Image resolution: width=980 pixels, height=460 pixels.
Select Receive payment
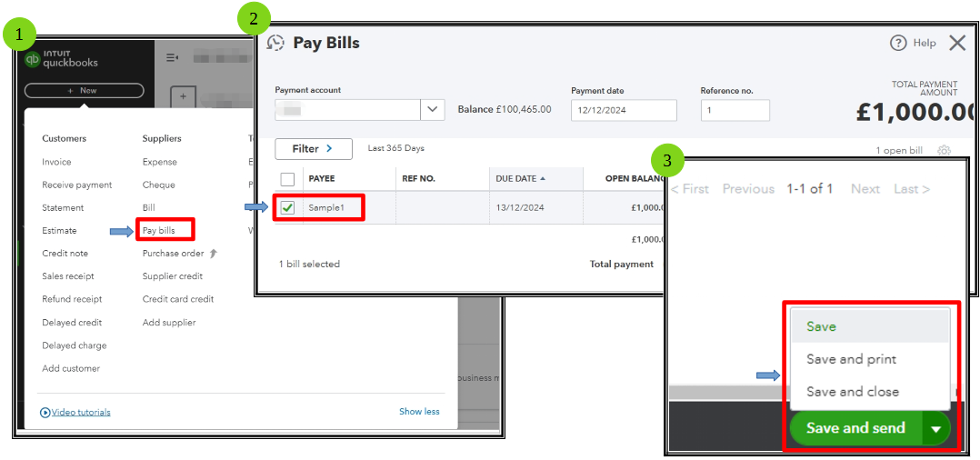pos(77,185)
